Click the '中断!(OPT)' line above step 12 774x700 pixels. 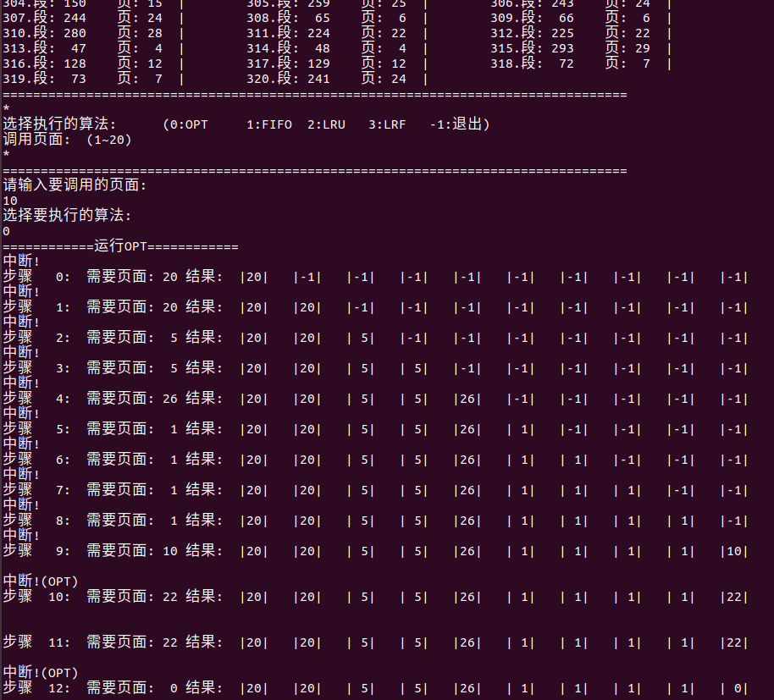tap(41, 672)
